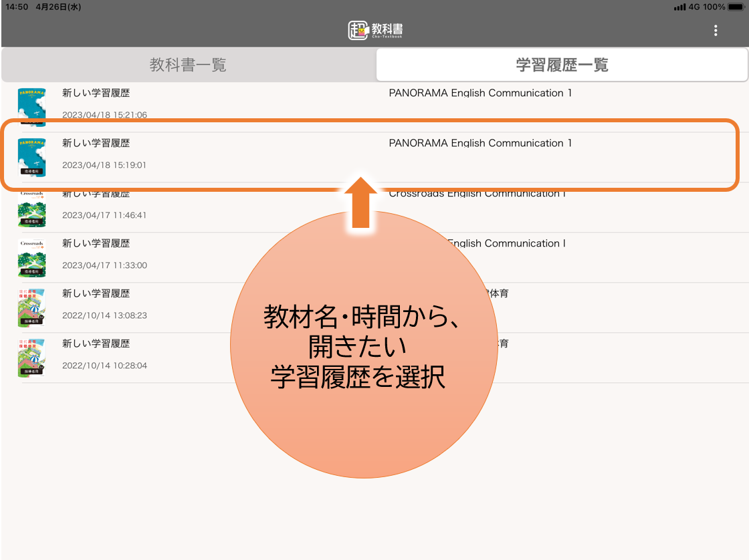749x560 pixels.
Task: Open Crossroads cover thumbnail dated 2023/04/17 11:46:41
Action: pyautogui.click(x=31, y=208)
